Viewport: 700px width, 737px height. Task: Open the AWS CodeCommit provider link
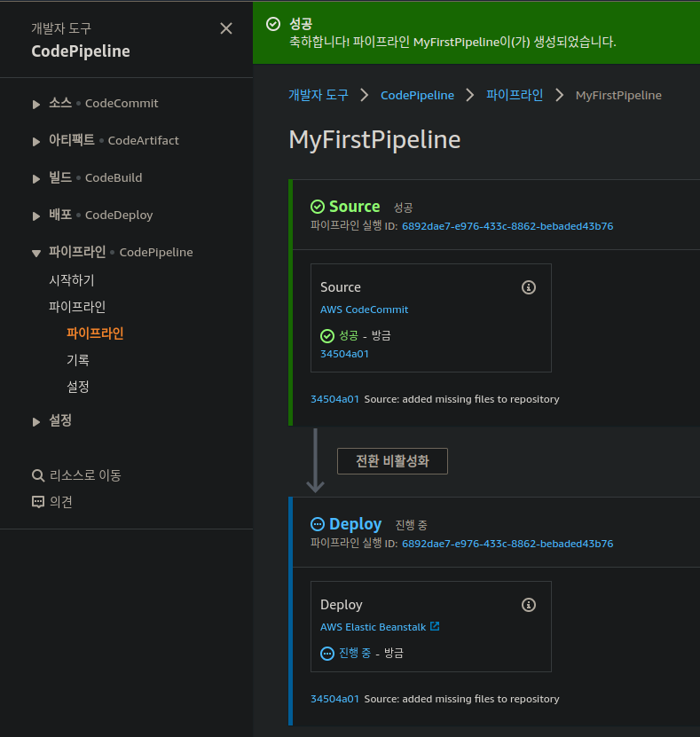point(364,310)
